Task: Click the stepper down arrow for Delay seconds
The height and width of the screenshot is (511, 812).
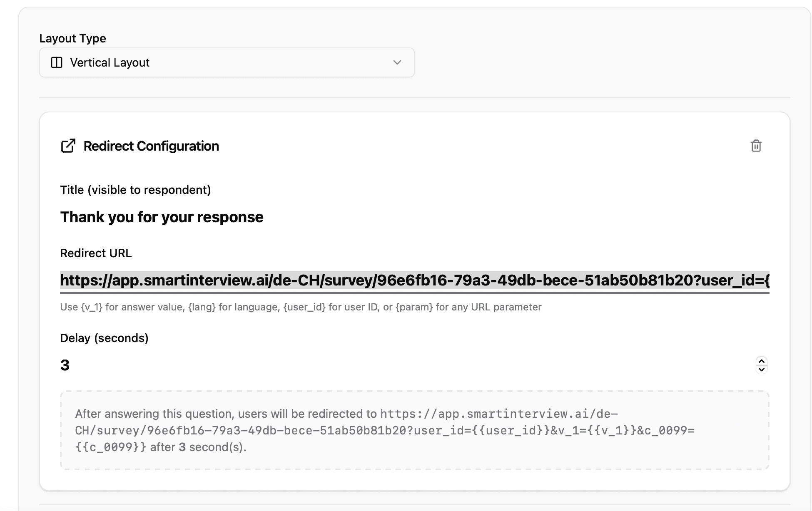Action: click(761, 370)
